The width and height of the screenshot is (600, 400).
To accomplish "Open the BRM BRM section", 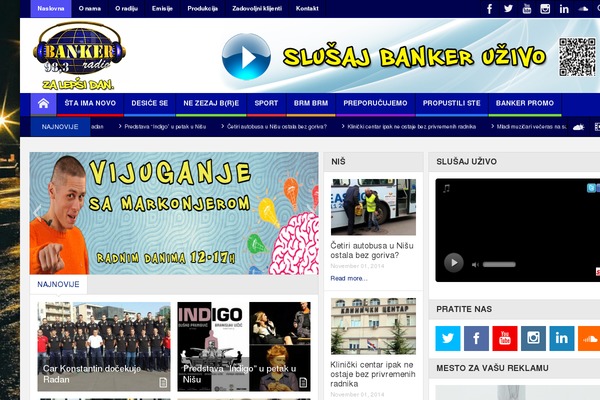I will point(311,103).
